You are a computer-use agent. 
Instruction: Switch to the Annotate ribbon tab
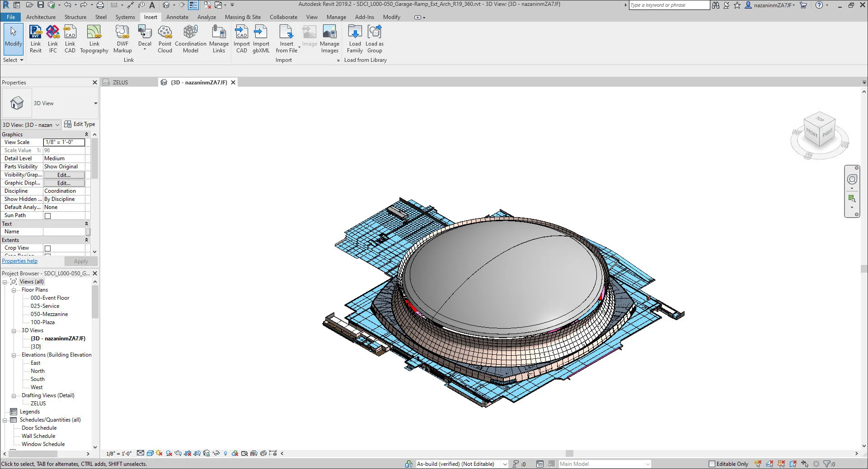177,17
